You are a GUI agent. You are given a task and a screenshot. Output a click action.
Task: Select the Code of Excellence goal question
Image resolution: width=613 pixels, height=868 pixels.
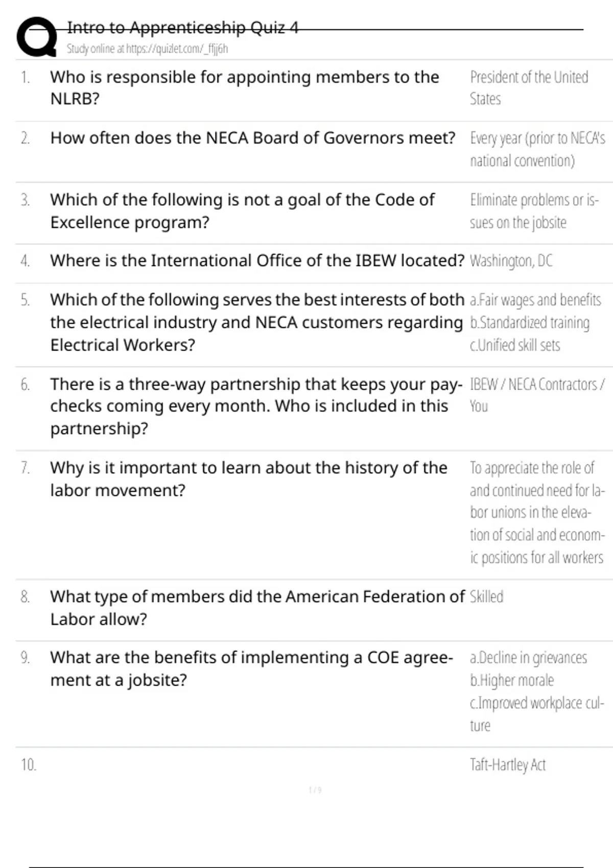coord(242,211)
